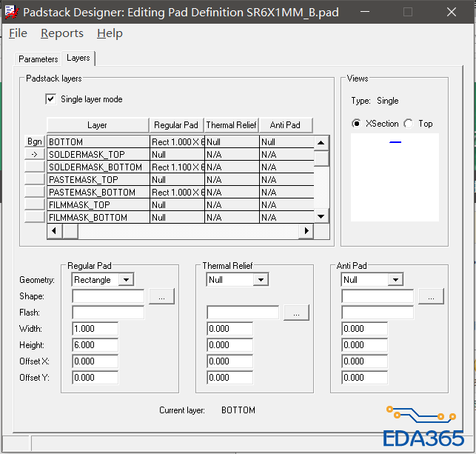Select the Top view radio button
The height and width of the screenshot is (454, 476).
click(408, 124)
